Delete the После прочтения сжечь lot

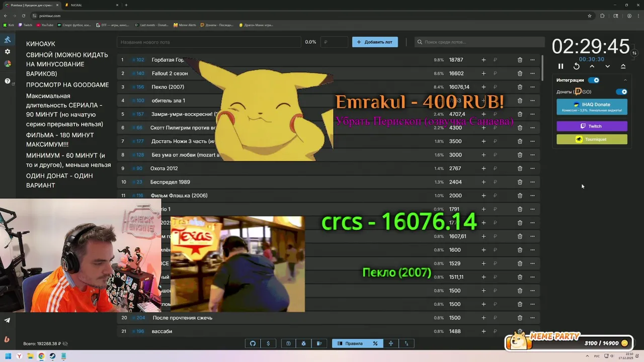(520, 318)
